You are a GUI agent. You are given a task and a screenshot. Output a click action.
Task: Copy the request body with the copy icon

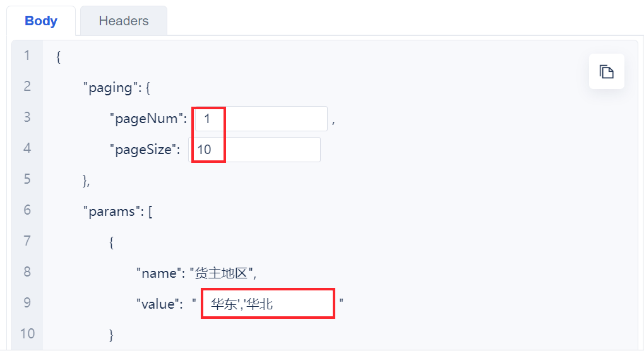[x=606, y=71]
